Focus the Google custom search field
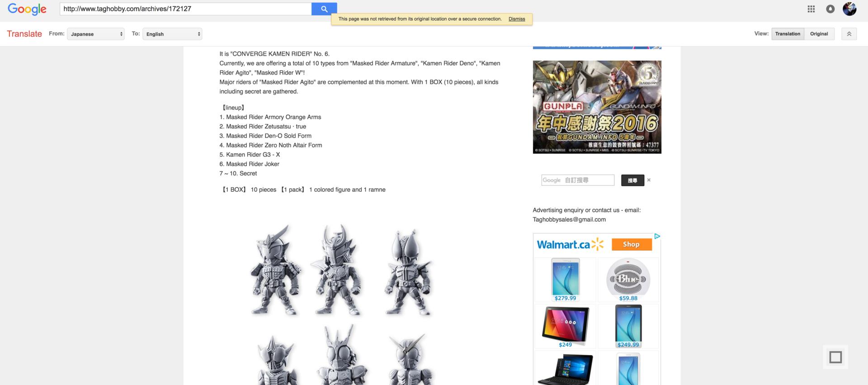The height and width of the screenshot is (385, 868). click(x=578, y=180)
